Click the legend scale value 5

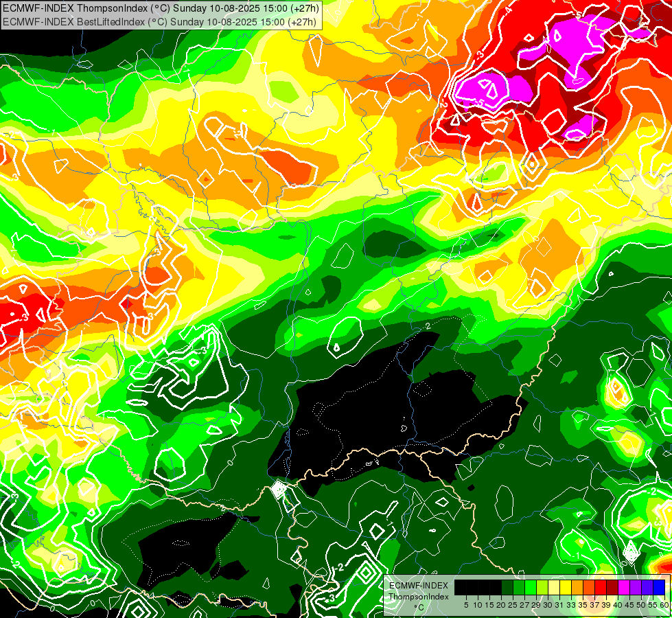click(466, 605)
